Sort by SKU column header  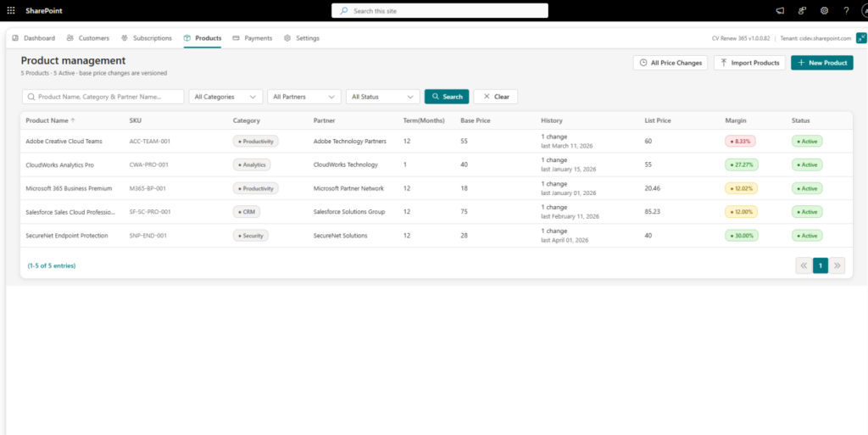[135, 120]
